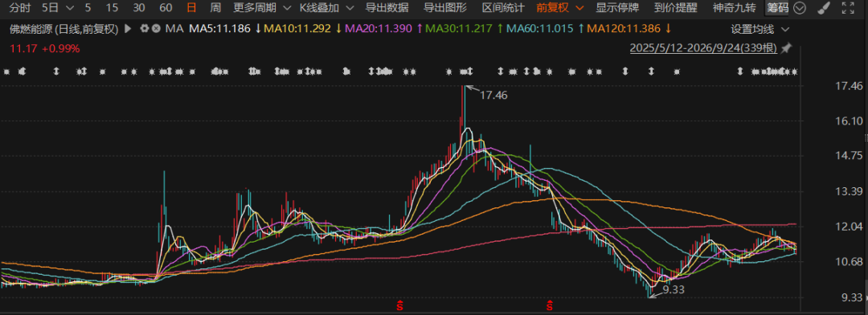Click the 9.33 low price annotation
This screenshot has width=868, height=315.
point(674,289)
